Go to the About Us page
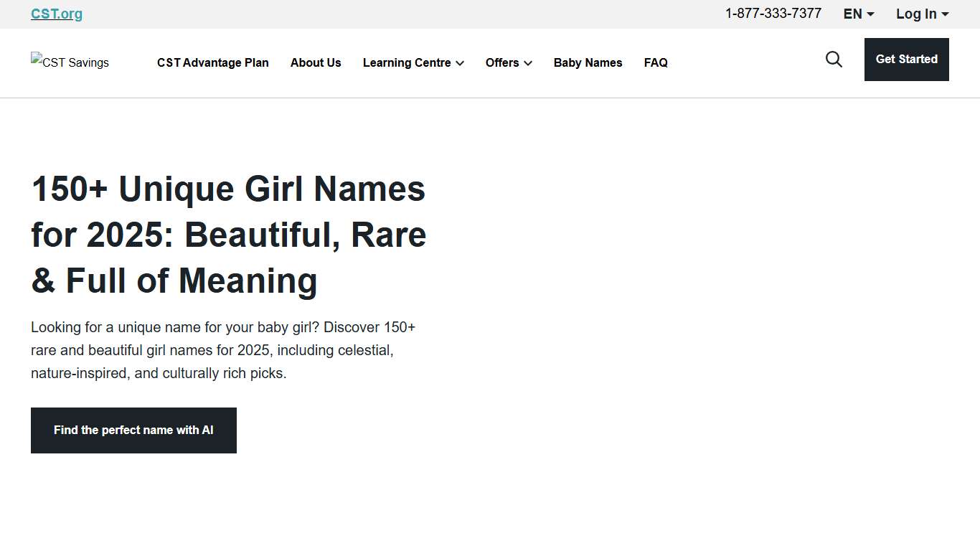The image size is (980, 551). (x=316, y=63)
